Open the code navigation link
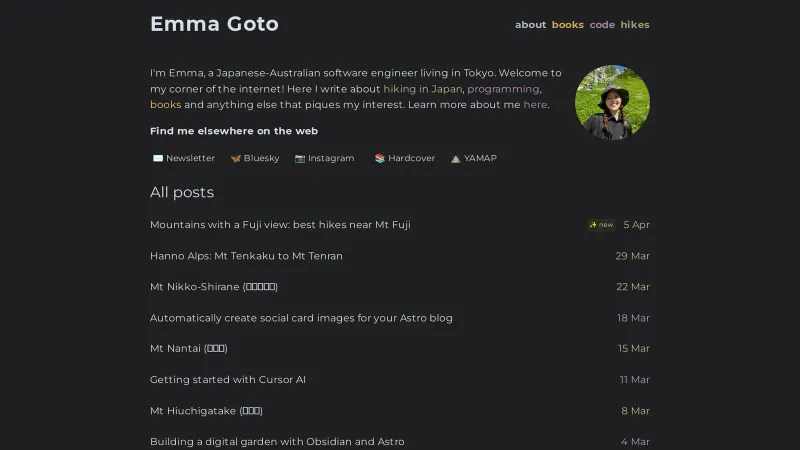This screenshot has height=450, width=800. (x=602, y=25)
